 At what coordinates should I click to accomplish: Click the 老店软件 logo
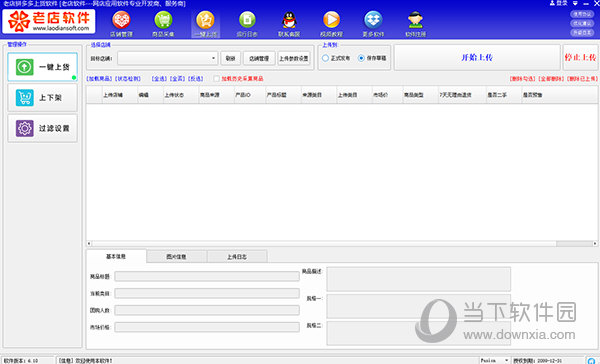click(x=49, y=21)
